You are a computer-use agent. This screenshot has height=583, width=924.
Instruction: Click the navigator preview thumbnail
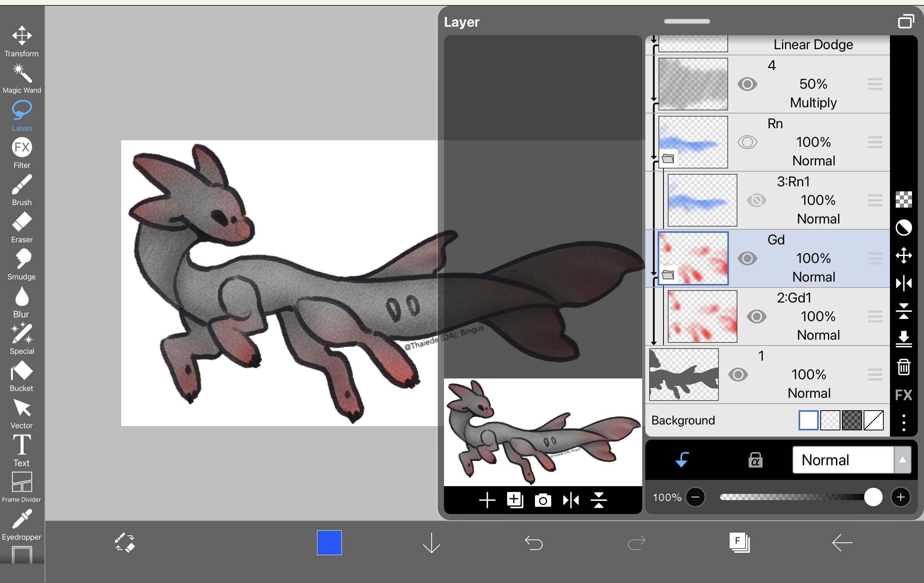coord(543,432)
